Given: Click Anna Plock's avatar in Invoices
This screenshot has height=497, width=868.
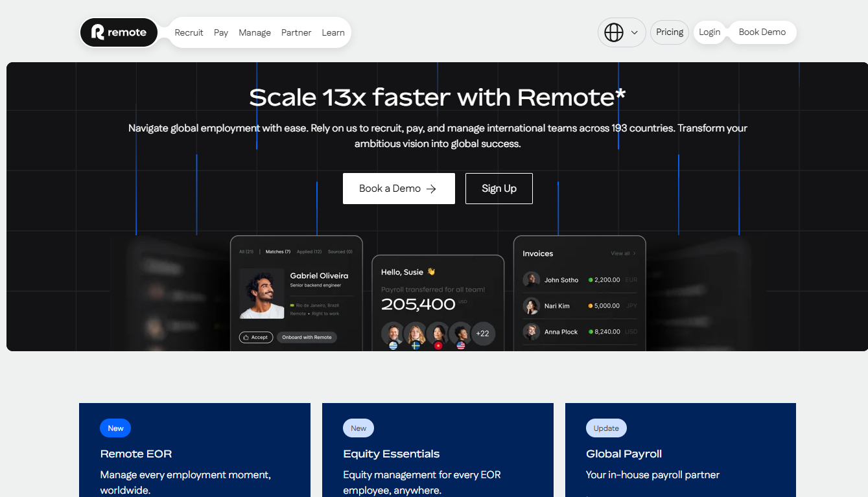Looking at the screenshot, I should (x=532, y=332).
